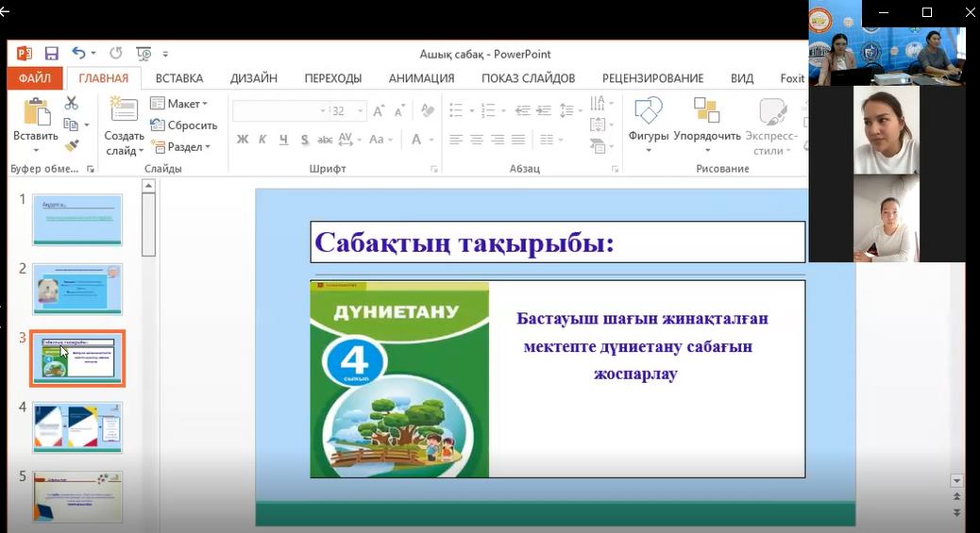Click the Save icon in quick access toolbar

pyautogui.click(x=51, y=54)
